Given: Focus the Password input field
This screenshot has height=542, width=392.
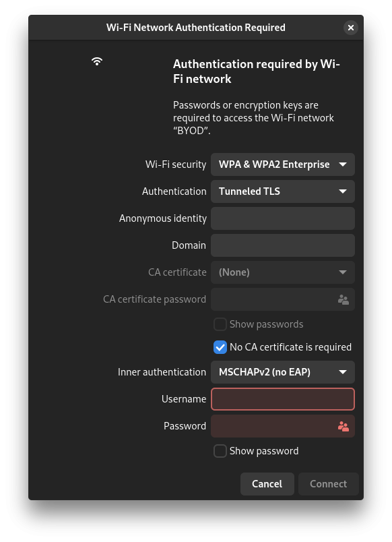Looking at the screenshot, I should point(283,426).
